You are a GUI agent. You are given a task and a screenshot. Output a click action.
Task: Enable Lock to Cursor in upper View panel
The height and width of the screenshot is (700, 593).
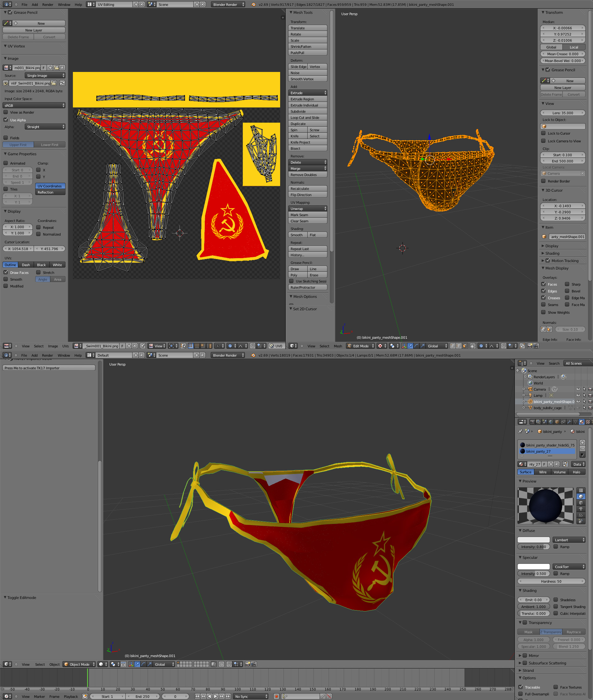[x=543, y=133]
